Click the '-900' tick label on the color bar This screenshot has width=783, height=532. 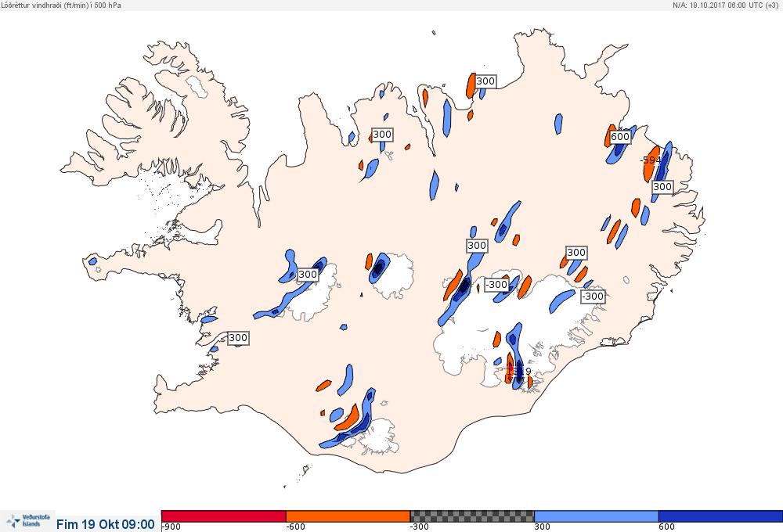(171, 527)
